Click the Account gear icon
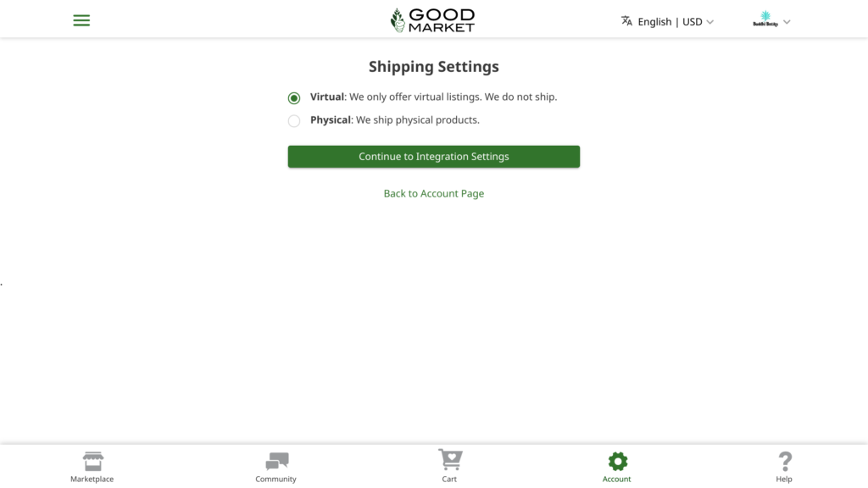868x488 pixels. (618, 462)
